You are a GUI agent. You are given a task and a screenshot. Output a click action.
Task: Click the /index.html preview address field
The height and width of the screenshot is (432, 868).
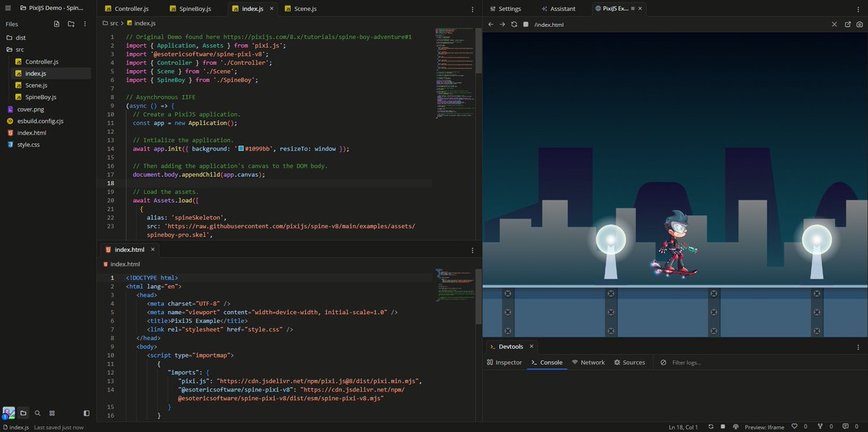pyautogui.click(x=548, y=24)
